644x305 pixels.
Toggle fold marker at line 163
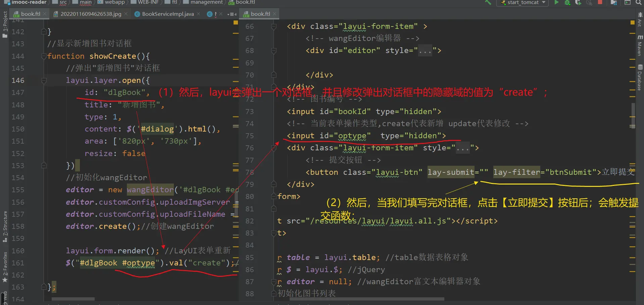point(44,287)
